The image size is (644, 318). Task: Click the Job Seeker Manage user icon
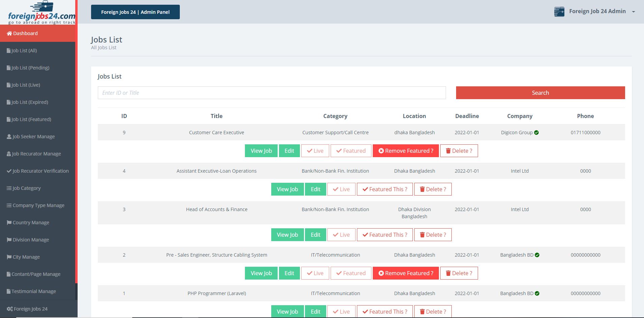coord(9,137)
